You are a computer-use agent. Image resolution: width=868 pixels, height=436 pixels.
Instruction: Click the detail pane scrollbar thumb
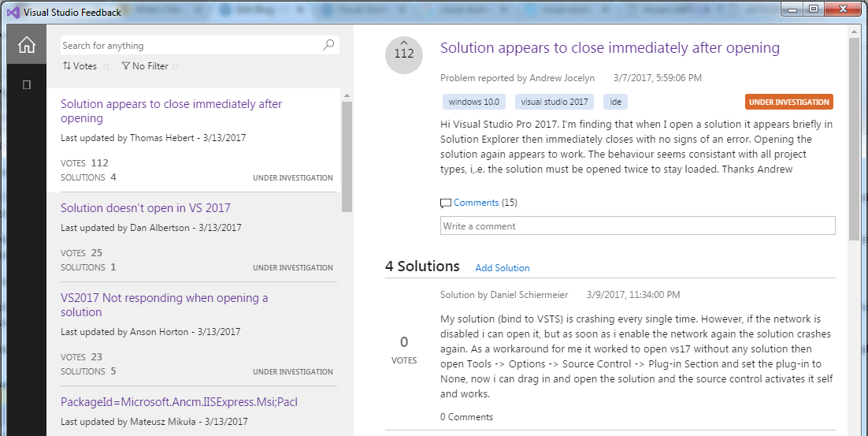tap(854, 139)
